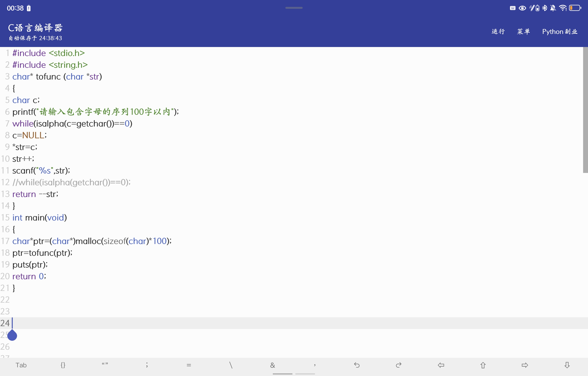Insert ampersand from shortcut bar
Screen dimensions: 588x376
[x=273, y=365]
